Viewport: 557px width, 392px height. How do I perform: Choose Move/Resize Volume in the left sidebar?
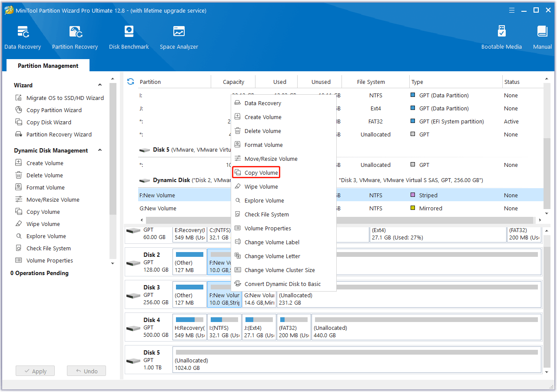[47, 199]
